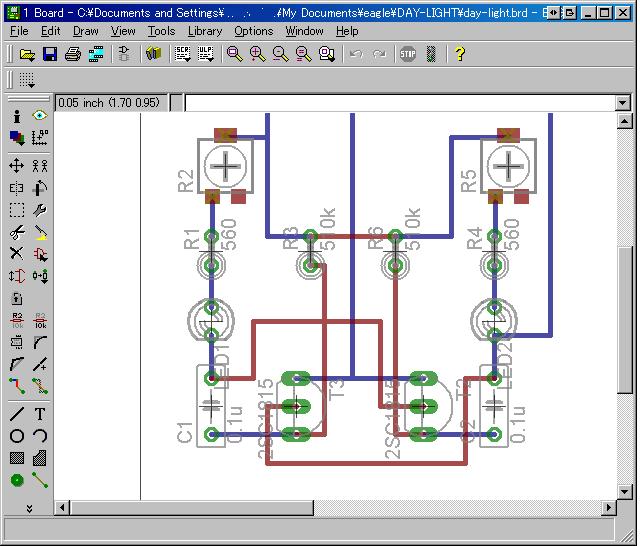Select the Cut scissors tool
The width and height of the screenshot is (640, 546).
[17, 233]
